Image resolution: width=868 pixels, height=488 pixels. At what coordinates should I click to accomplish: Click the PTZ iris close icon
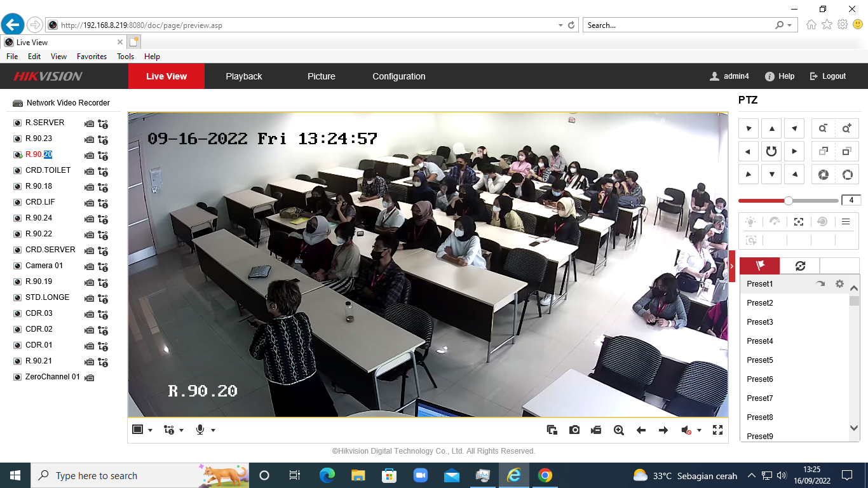(x=823, y=175)
